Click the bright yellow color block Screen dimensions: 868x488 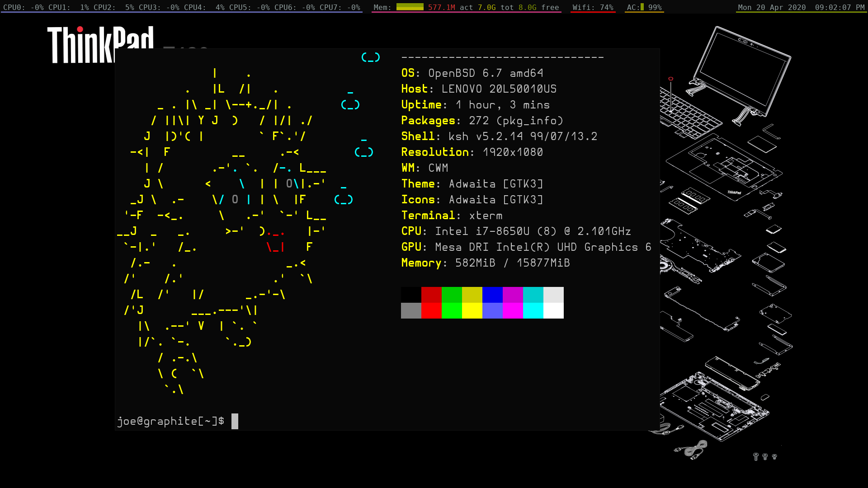click(472, 310)
